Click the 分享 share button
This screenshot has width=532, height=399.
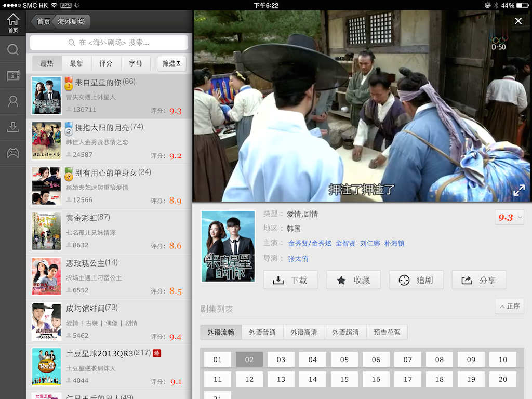coord(479,280)
